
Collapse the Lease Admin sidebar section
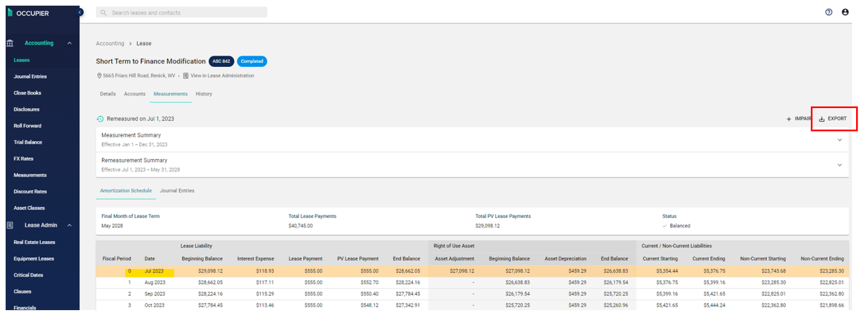click(x=70, y=225)
